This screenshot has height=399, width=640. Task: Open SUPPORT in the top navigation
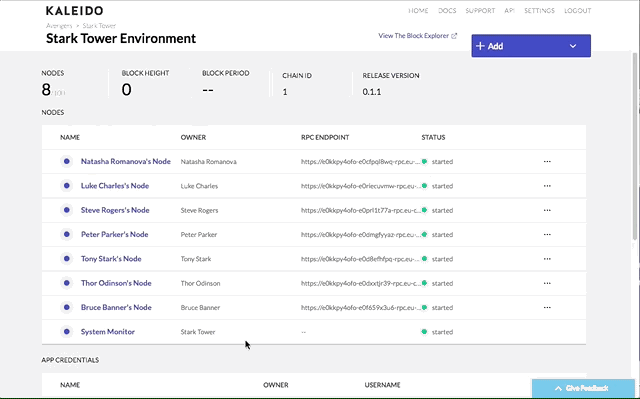click(x=480, y=11)
